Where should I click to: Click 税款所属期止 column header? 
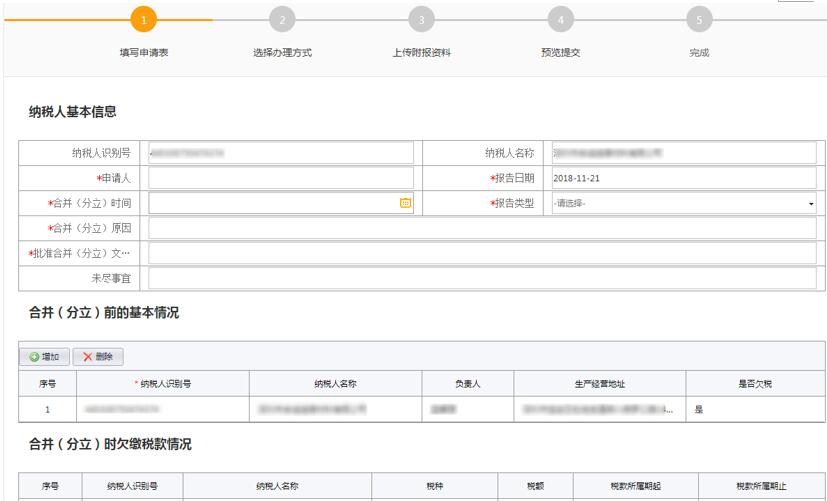click(x=762, y=486)
